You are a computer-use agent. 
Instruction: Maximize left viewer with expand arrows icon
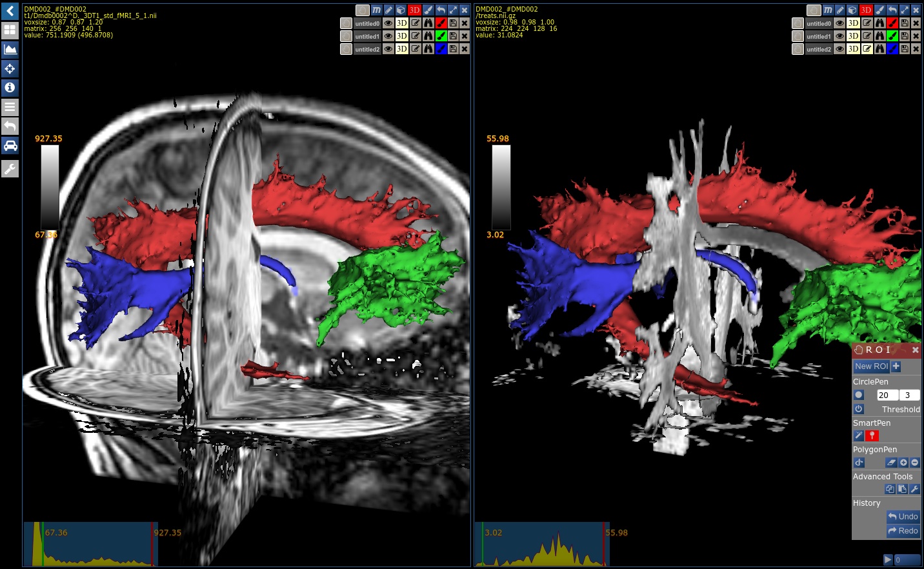pos(453,10)
